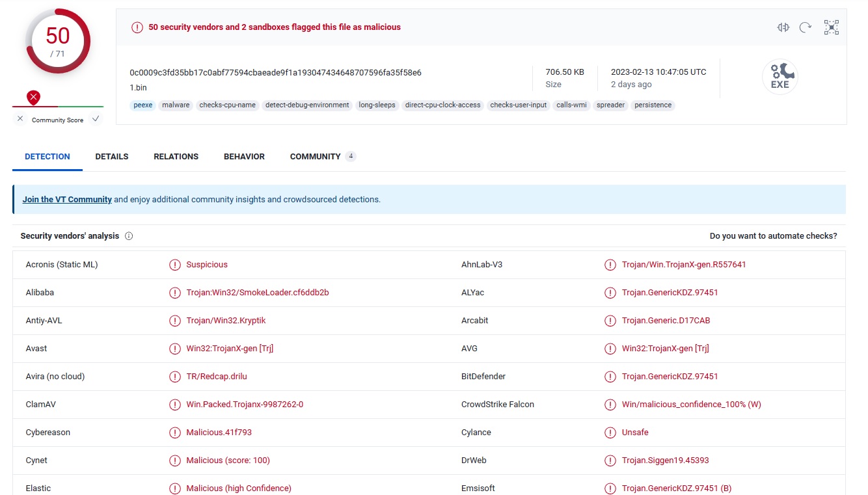Click alert icon for Cynet result

coord(175,461)
